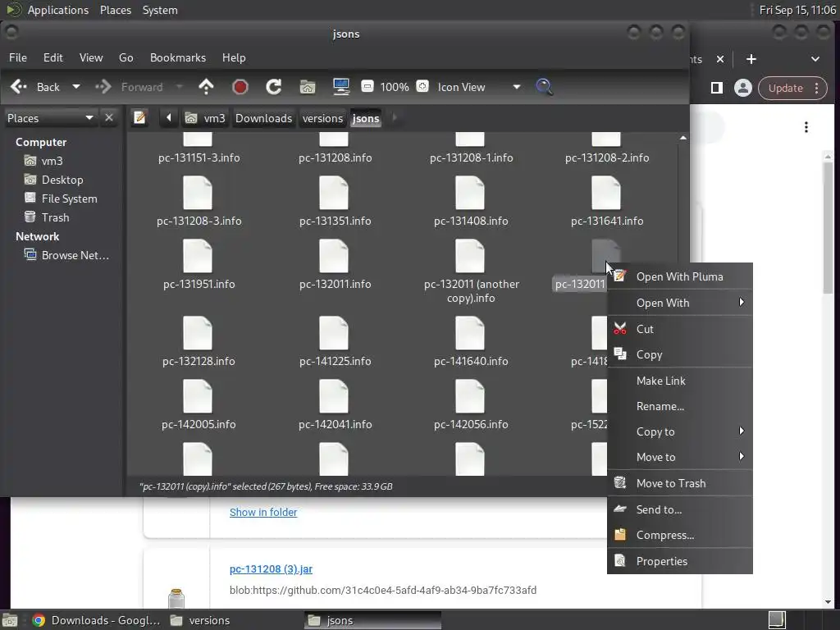This screenshot has height=630, width=840.
Task: Open the pc-131208 (3).jar download link
Action: pos(271,569)
